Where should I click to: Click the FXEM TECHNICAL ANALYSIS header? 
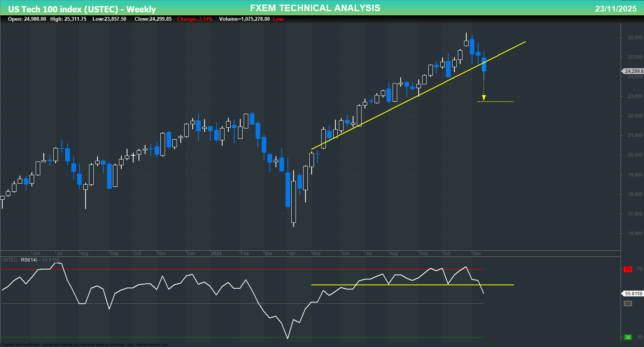[315, 8]
